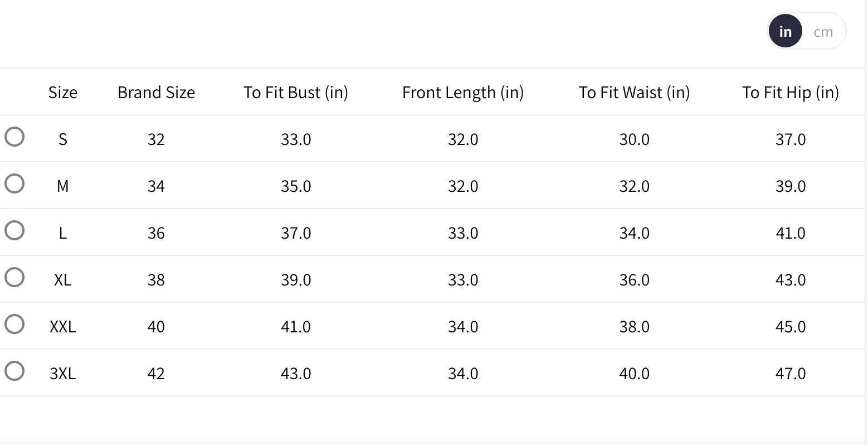Pick the L size radio button
868x445 pixels.
point(14,230)
